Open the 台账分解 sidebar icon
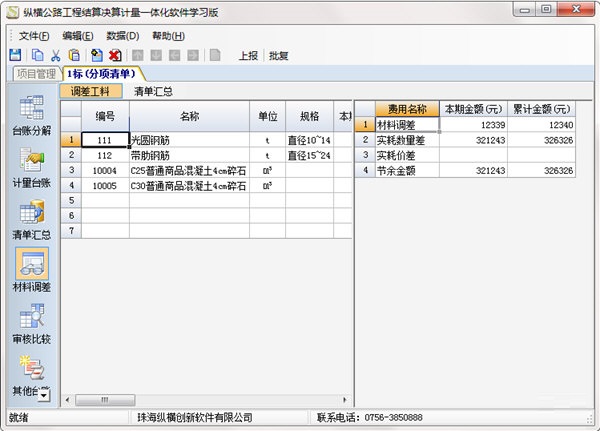600x431 pixels. tap(32, 115)
